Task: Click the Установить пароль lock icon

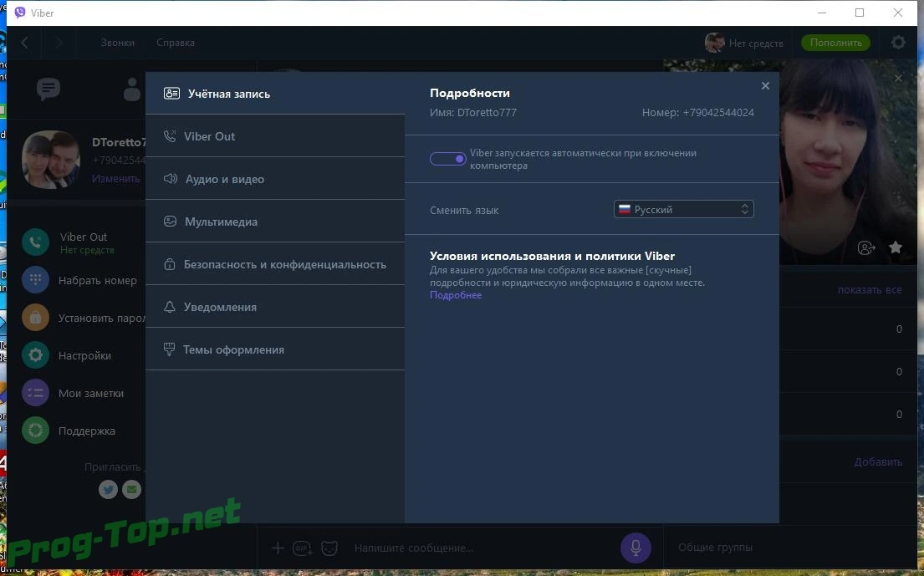Action: [x=35, y=318]
